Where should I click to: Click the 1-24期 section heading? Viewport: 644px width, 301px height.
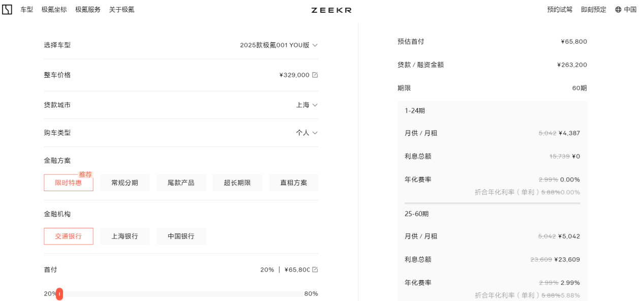click(x=415, y=110)
